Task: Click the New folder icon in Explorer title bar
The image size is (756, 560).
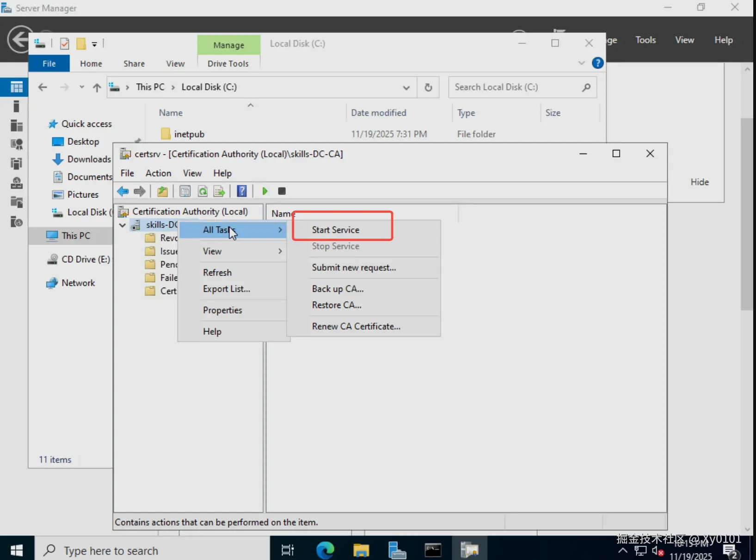Action: click(81, 43)
